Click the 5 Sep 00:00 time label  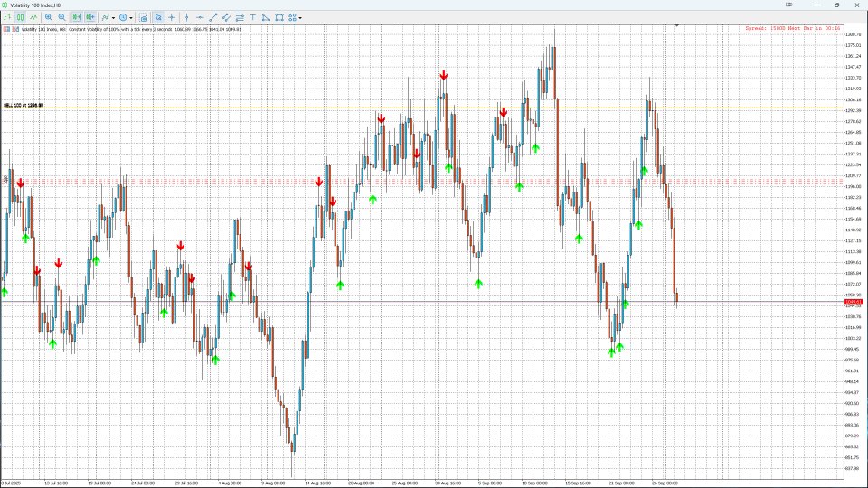point(490,483)
